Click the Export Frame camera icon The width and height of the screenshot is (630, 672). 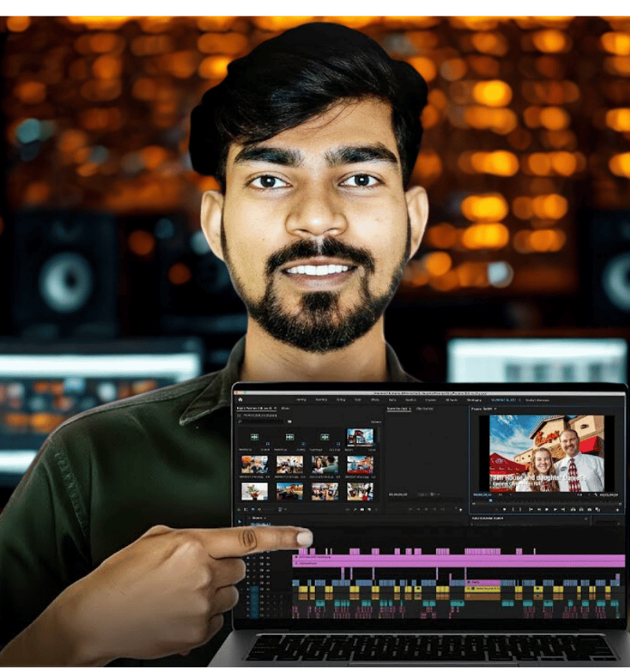coord(590,510)
